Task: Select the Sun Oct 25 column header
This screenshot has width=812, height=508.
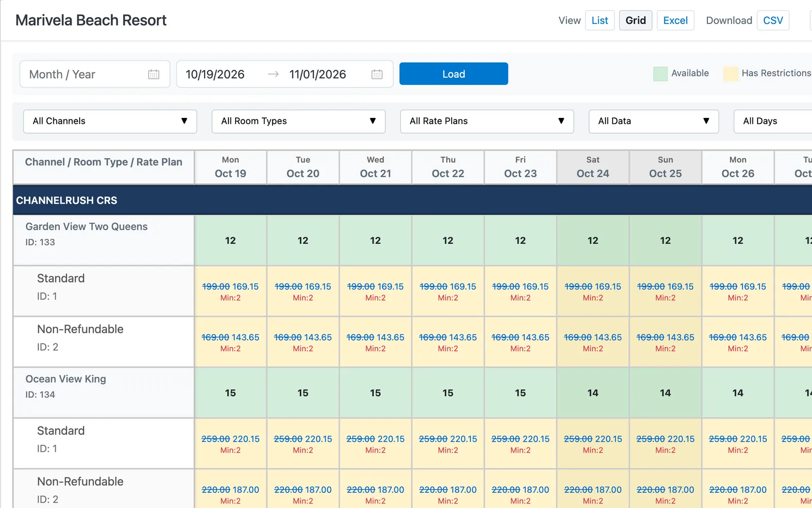Action: point(665,167)
